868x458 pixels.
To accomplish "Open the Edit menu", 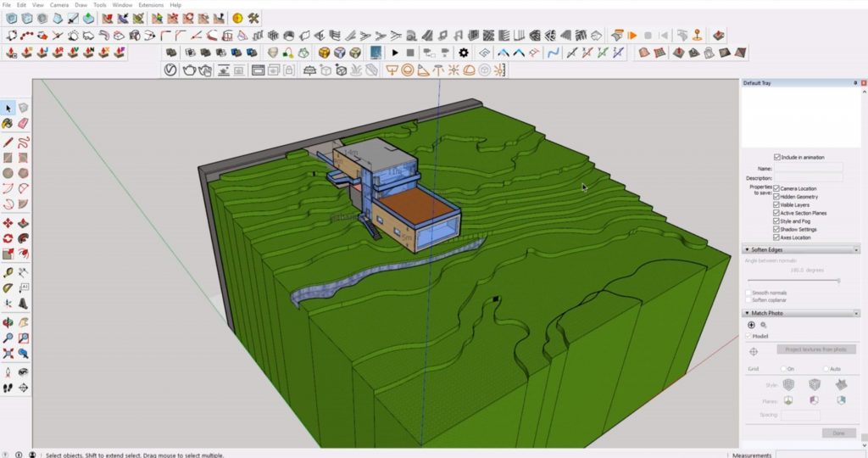I will (21, 5).
